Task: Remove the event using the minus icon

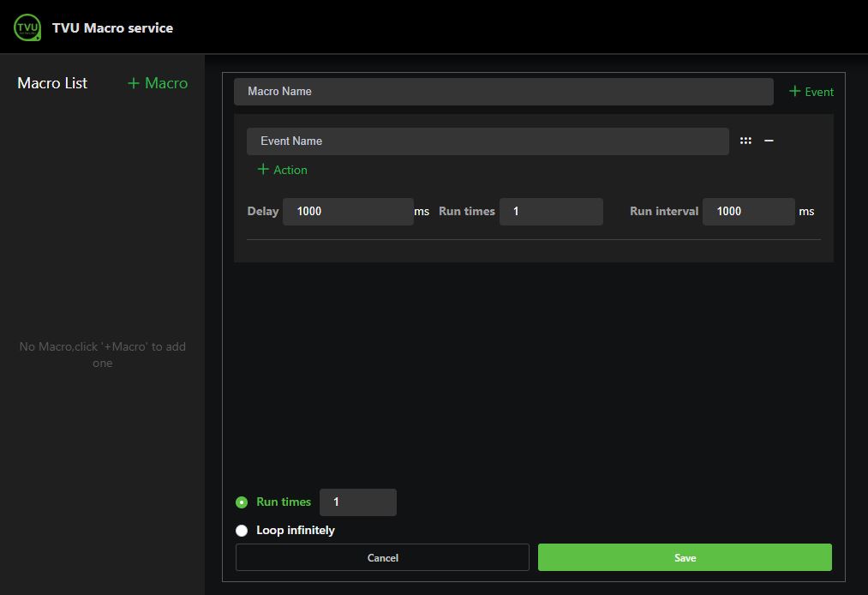Action: [769, 140]
